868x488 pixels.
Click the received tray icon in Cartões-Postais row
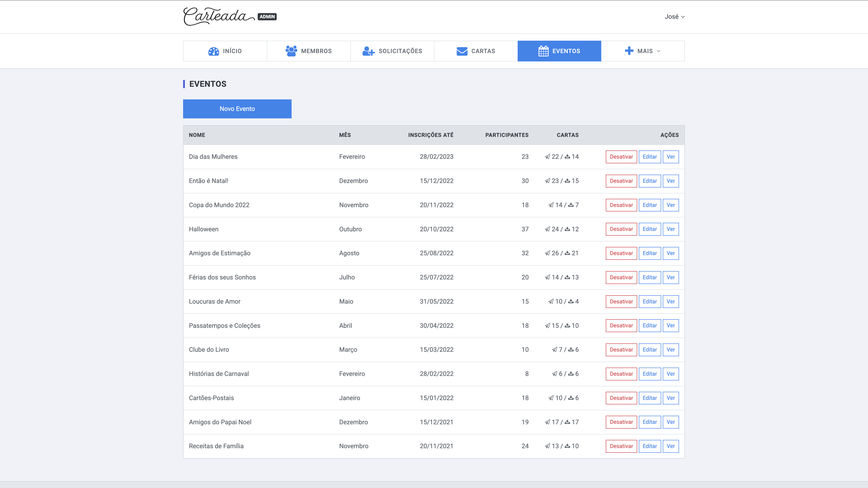[571, 398]
